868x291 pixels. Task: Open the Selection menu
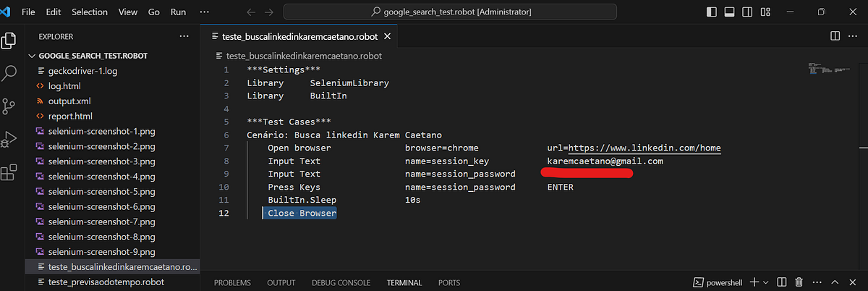(90, 12)
